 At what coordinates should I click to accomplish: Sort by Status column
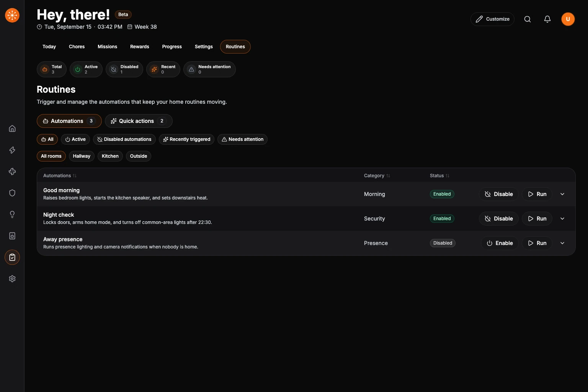tap(439, 176)
